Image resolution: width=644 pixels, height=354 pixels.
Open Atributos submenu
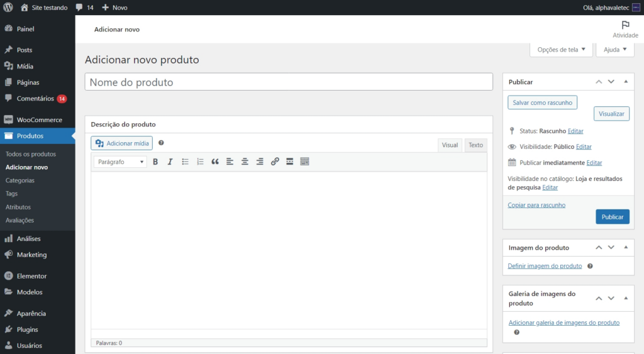(x=18, y=207)
